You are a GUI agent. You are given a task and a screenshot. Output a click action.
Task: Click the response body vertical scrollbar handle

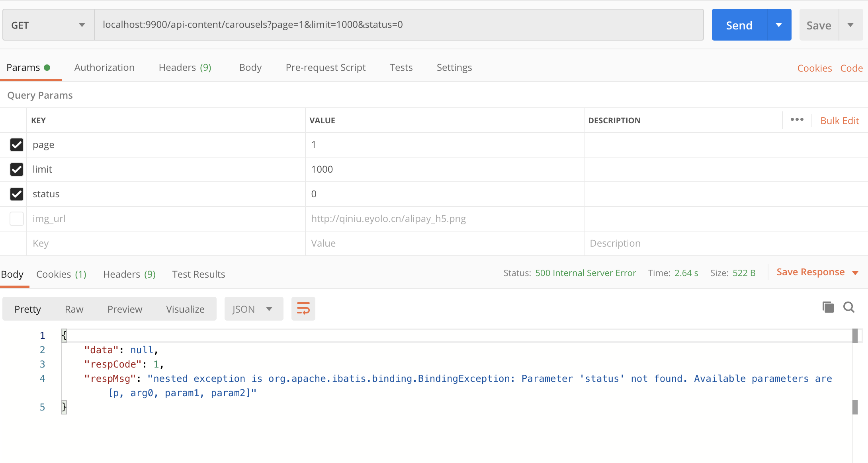click(x=854, y=336)
